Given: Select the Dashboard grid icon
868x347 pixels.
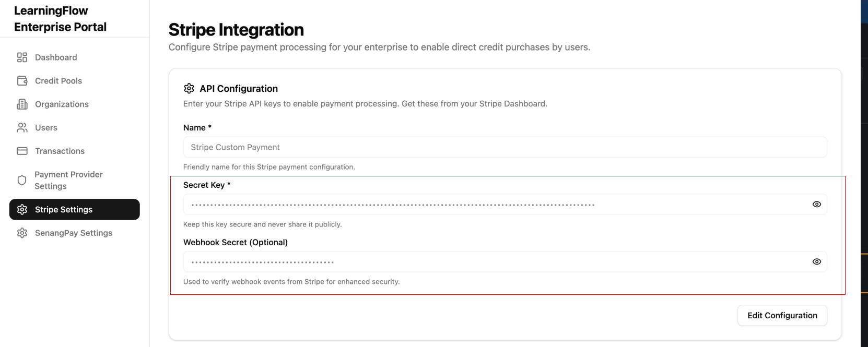Looking at the screenshot, I should point(21,57).
